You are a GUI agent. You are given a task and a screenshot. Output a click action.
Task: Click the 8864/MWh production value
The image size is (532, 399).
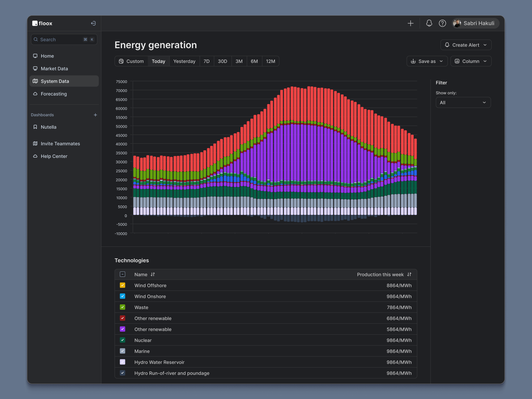399,286
